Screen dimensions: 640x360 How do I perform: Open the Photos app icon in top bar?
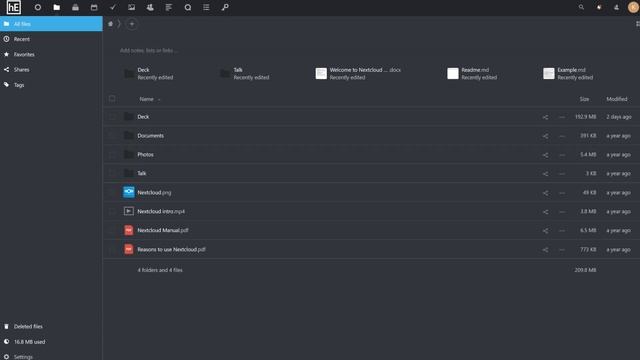pos(131,7)
